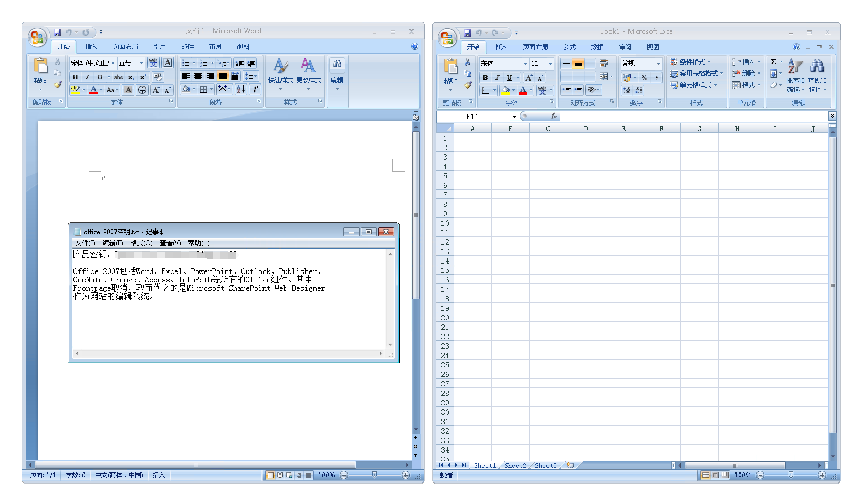Click the Excel zoom slider handle
Image resolution: width=862 pixels, height=504 pixels.
(791, 475)
